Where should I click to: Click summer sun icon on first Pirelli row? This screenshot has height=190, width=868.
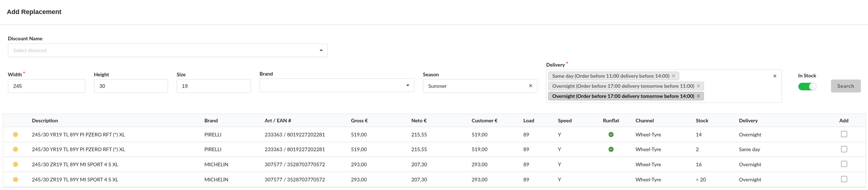tap(15, 135)
